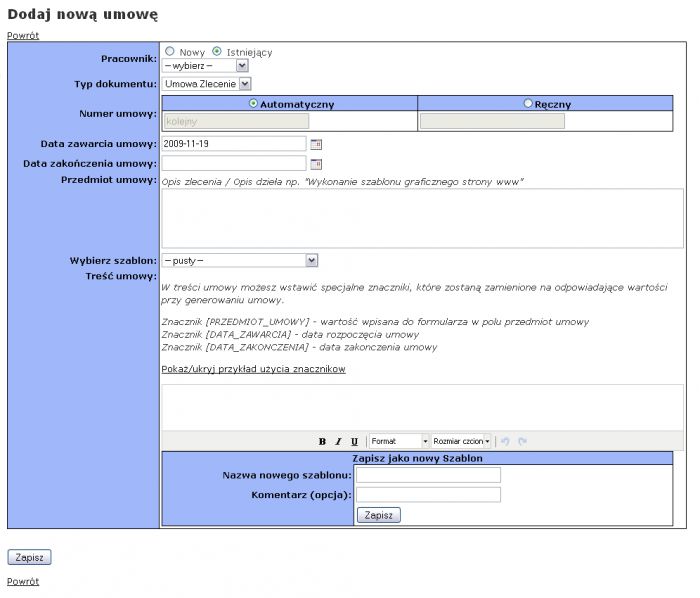The image size is (700, 598).
Task: Click Pokaz/ukryj przykład użycia znaczników link
Action: (x=253, y=369)
